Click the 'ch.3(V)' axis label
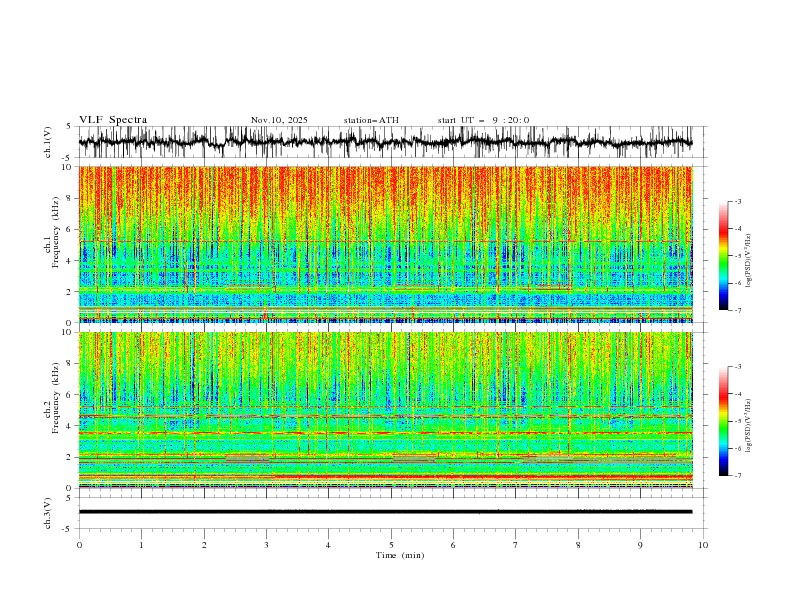 pos(48,513)
